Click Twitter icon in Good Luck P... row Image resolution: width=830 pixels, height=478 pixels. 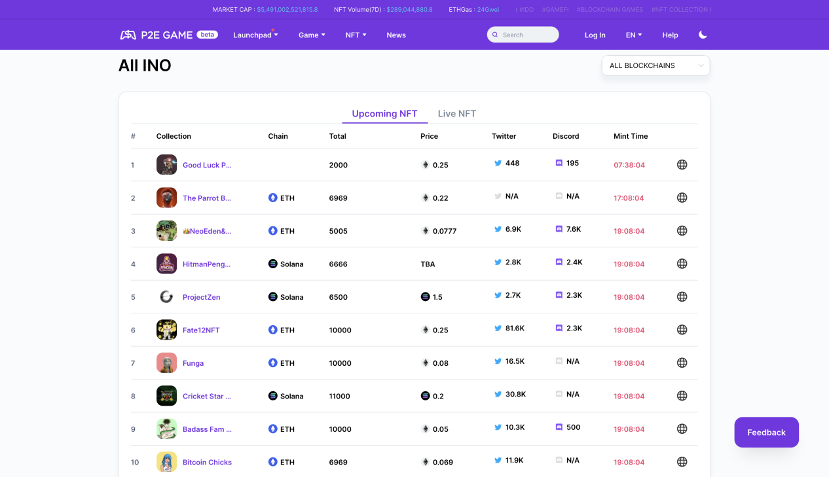pos(498,163)
